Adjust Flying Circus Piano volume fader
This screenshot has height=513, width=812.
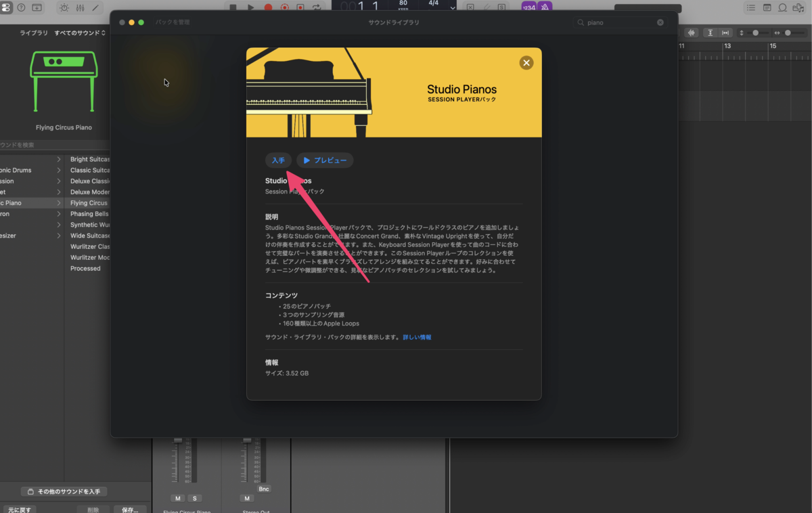click(x=179, y=441)
